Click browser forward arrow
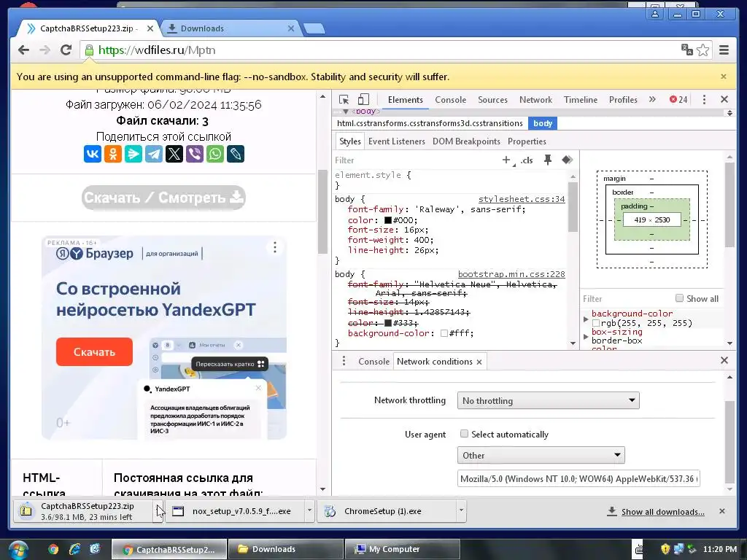 (44, 50)
